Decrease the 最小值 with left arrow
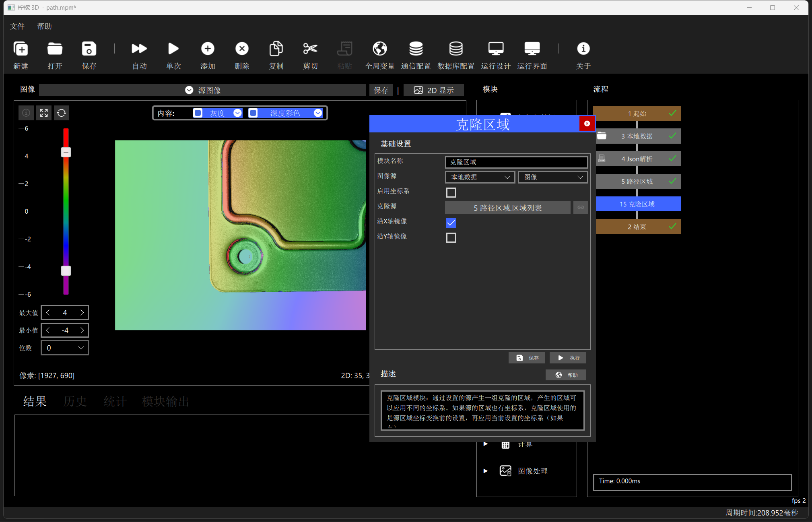The image size is (812, 522). pyautogui.click(x=48, y=330)
